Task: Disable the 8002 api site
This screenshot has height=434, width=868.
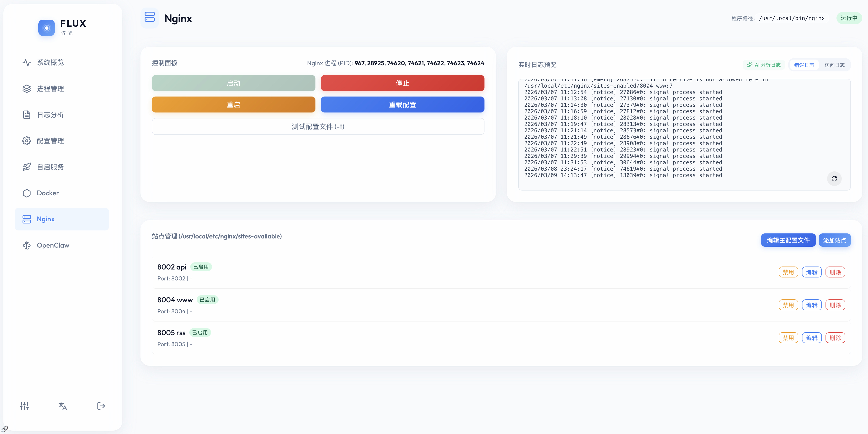Action: (788, 272)
